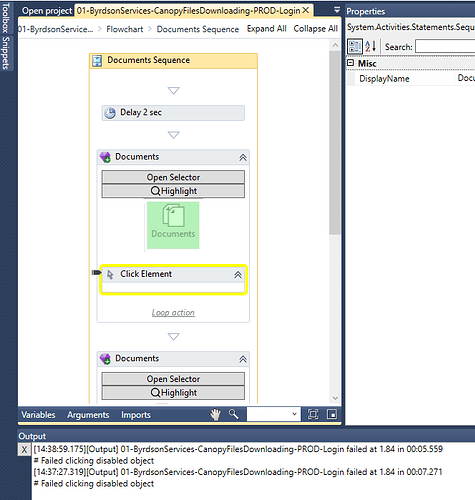Switch properties to categorized view icon
Screen dimensions: 475x500
tap(355, 46)
